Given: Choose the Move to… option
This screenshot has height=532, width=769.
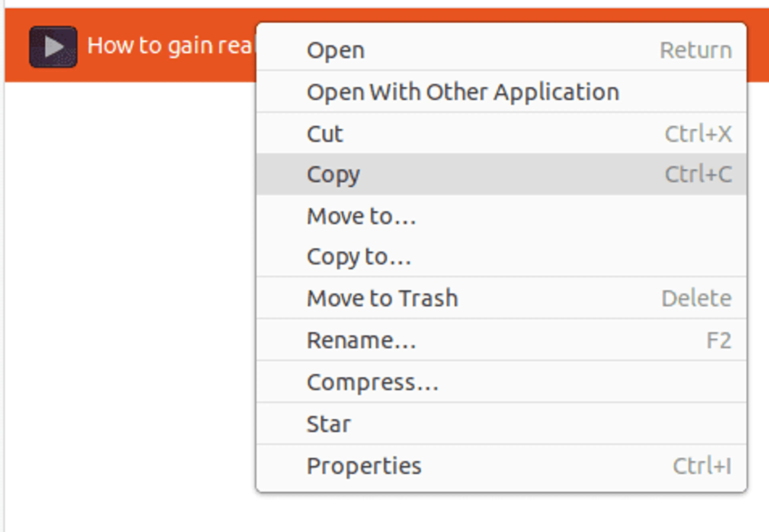Looking at the screenshot, I should coord(361,216).
